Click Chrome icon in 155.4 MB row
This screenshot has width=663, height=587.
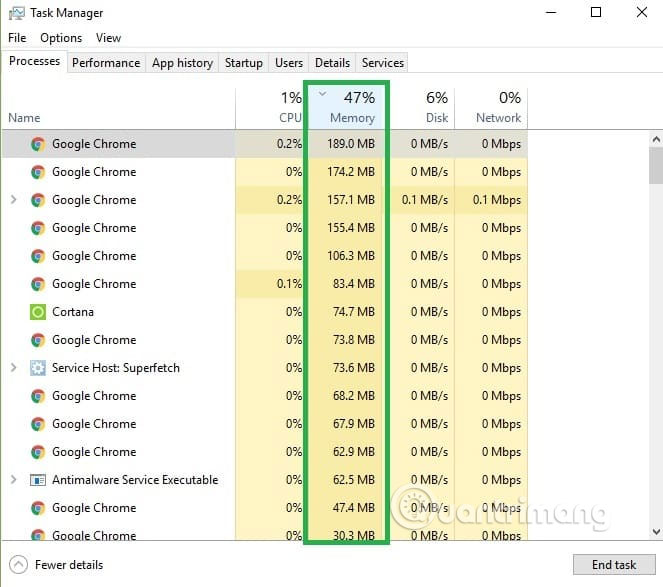[38, 228]
